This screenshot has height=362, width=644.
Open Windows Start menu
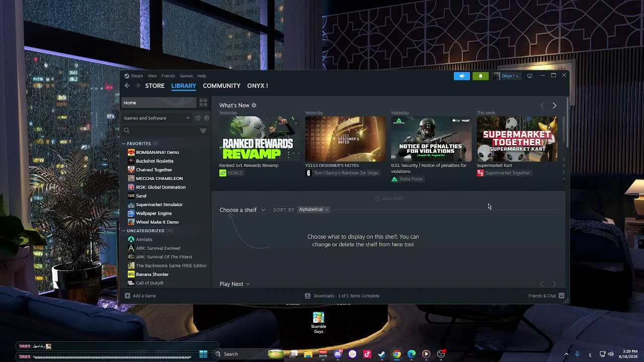(x=203, y=354)
